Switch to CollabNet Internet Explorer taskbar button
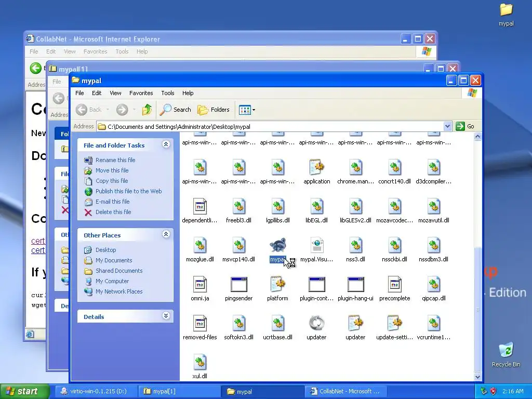Viewport: 532px width, 399px height. point(345,392)
